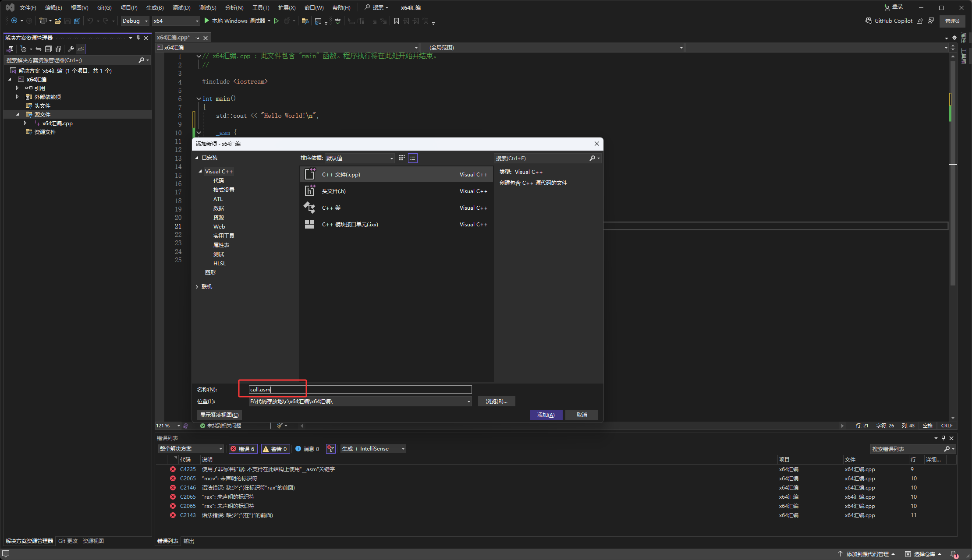Viewport: 972px width, 560px height.
Task: Toggle the 警告 0 warnings filter
Action: 275,449
